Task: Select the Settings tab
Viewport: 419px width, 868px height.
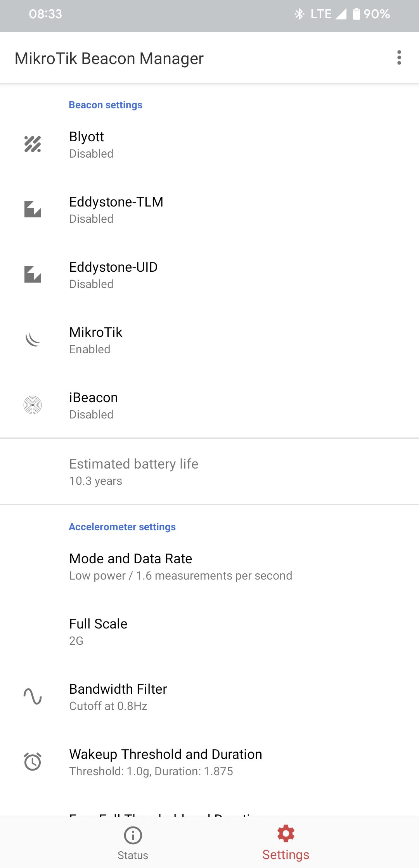Action: 286,842
